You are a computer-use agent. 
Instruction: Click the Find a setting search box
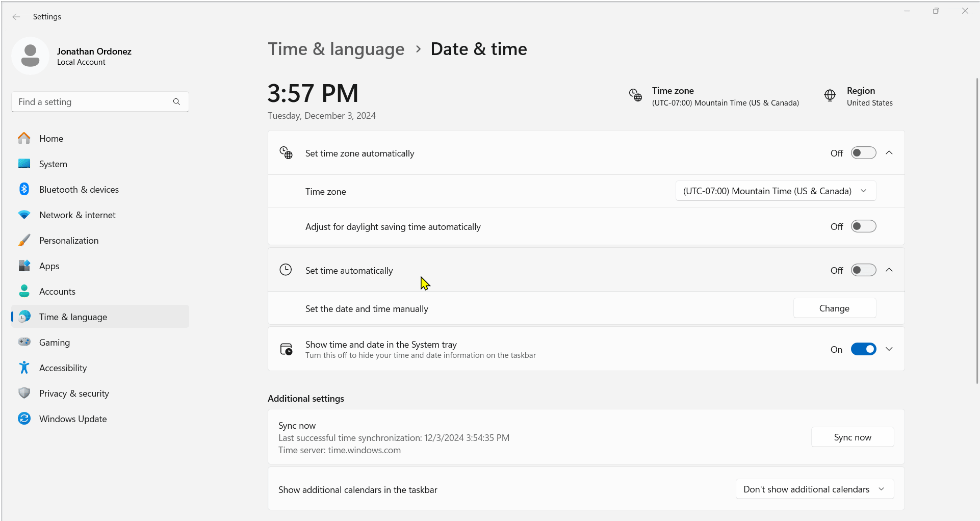click(94, 102)
